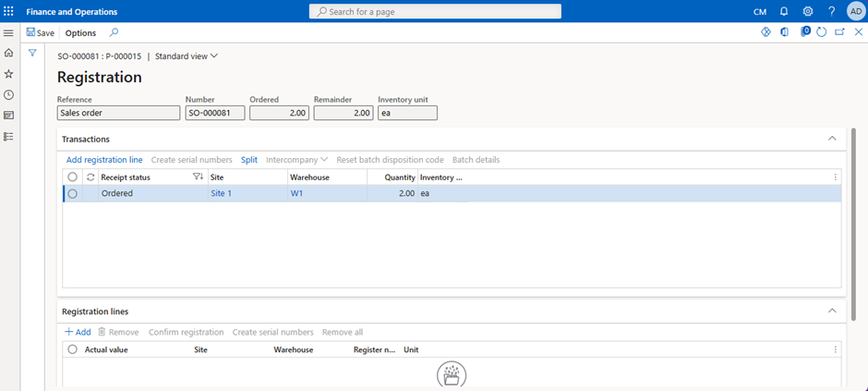Go to Home in the sidebar
This screenshot has height=391, width=868.
coord(8,53)
